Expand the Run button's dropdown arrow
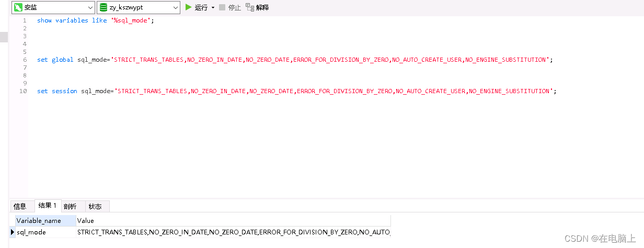 (x=213, y=8)
